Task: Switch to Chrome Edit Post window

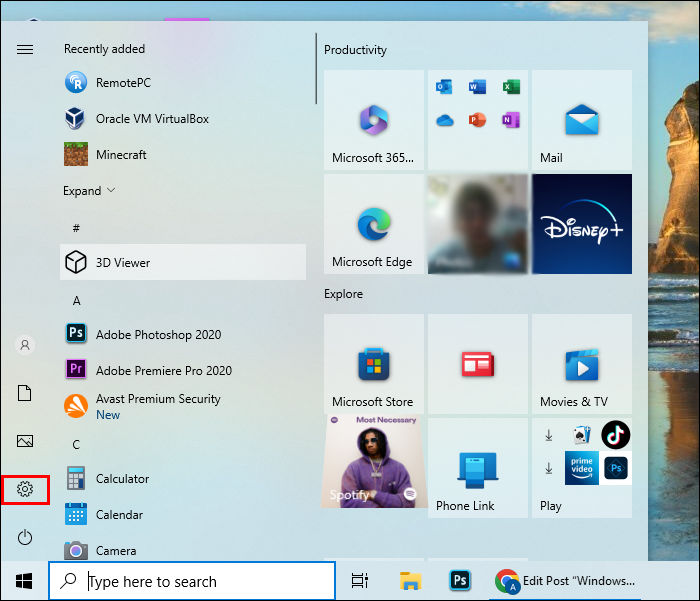Action: [566, 581]
